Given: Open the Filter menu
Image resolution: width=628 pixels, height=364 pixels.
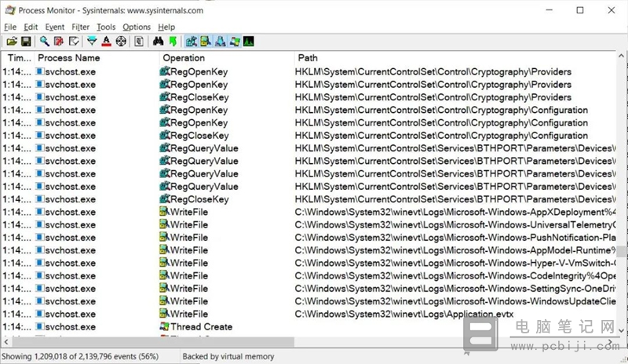Looking at the screenshot, I should coord(80,27).
